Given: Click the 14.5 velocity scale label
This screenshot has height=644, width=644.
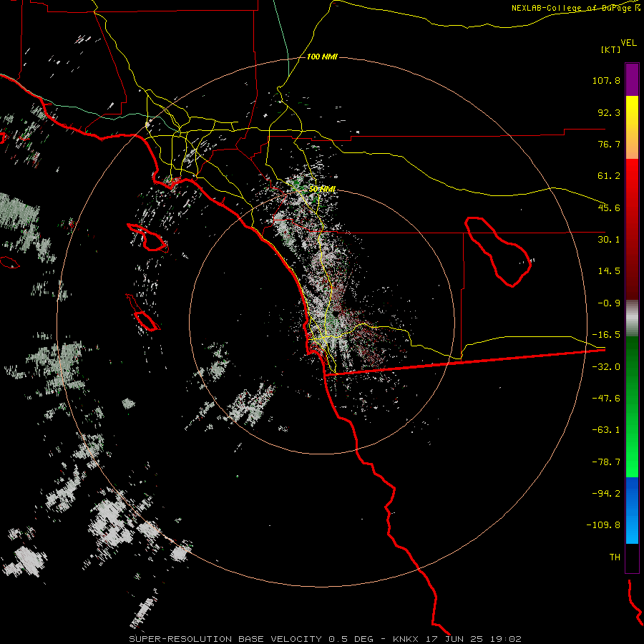Looking at the screenshot, I should tap(609, 270).
